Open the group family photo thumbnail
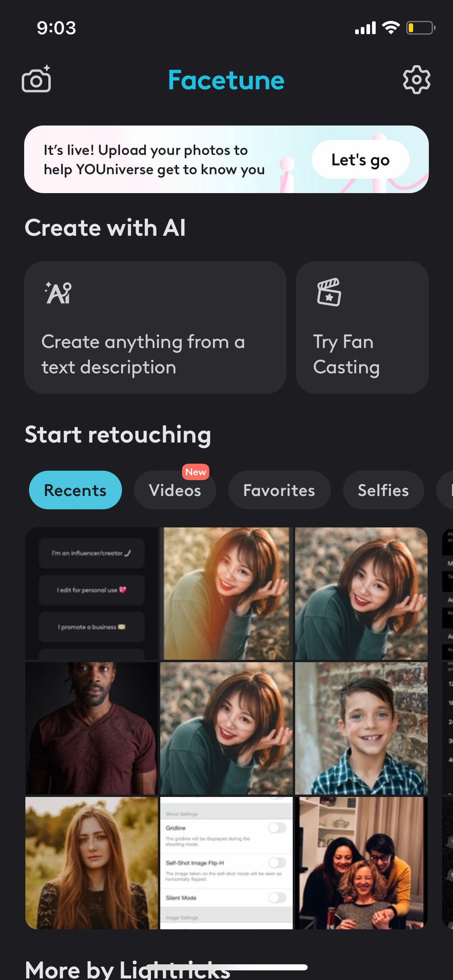Viewport: 453px width, 980px height. pos(361,863)
